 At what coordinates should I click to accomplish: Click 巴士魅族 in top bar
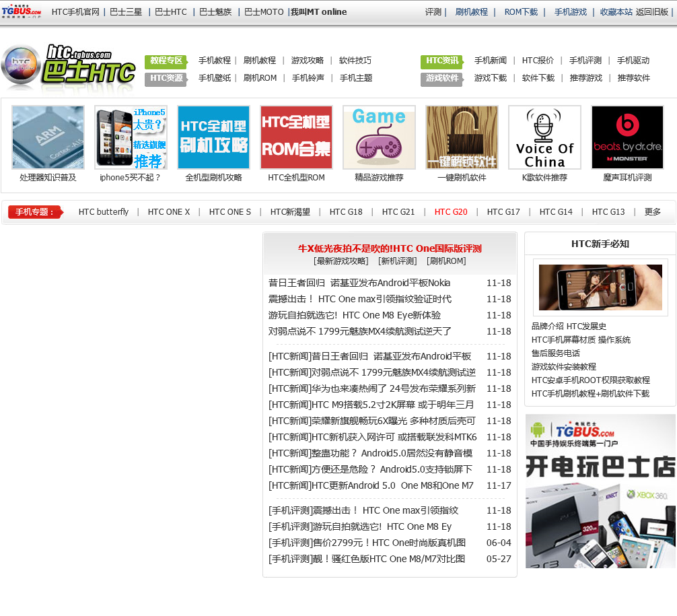(x=215, y=12)
